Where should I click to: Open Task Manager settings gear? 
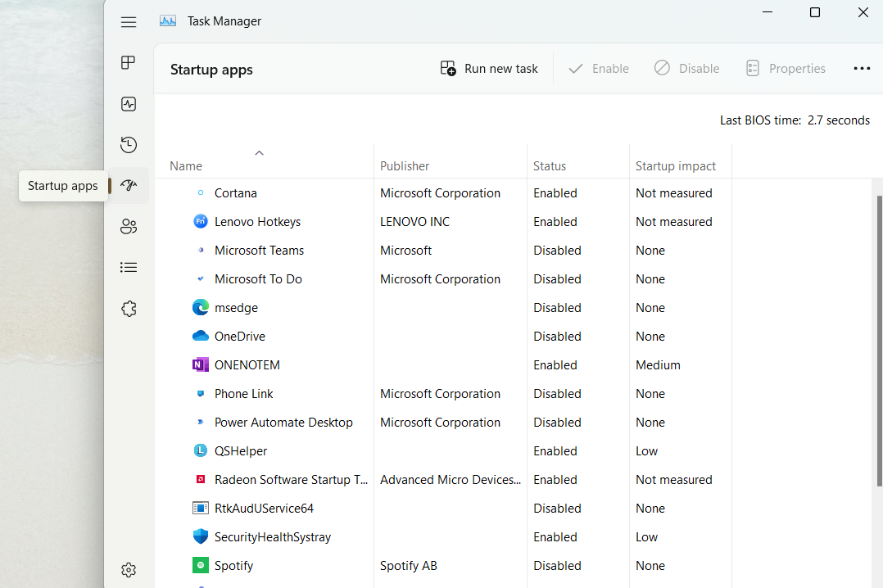pos(129,570)
